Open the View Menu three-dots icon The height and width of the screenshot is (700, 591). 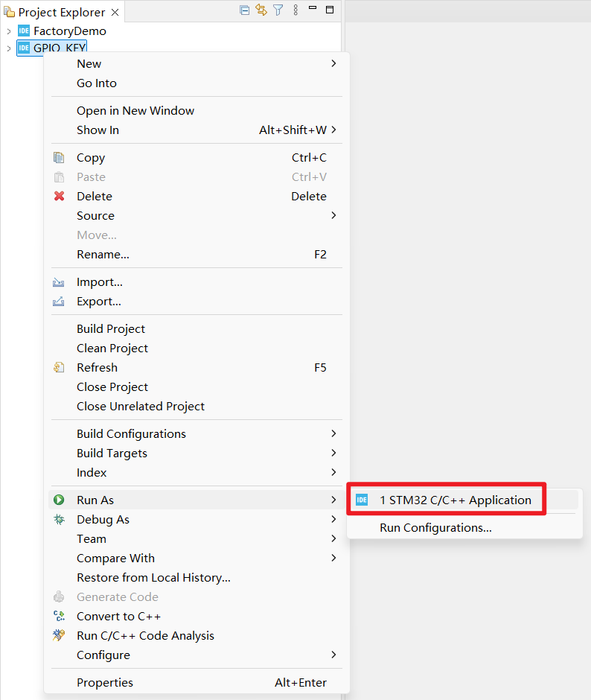tap(295, 10)
